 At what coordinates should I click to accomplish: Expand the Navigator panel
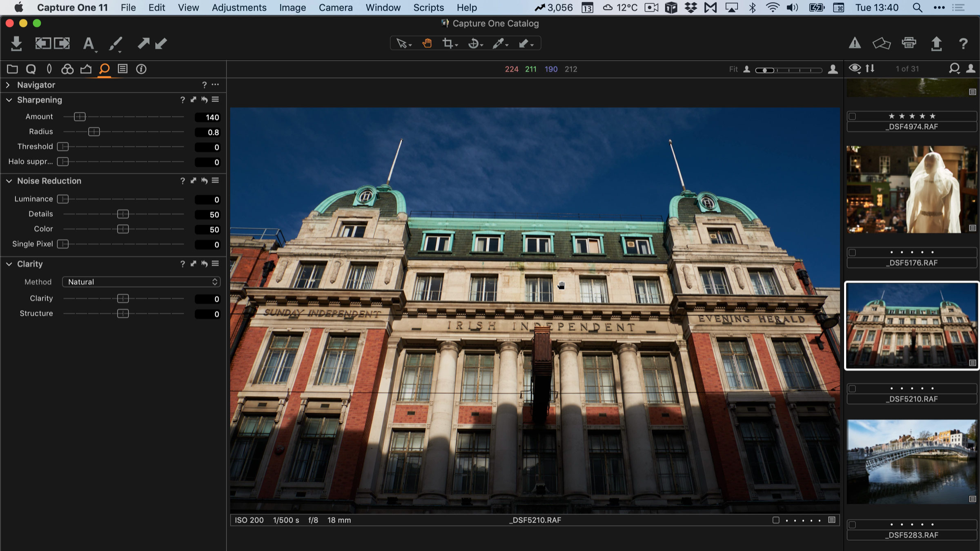pos(7,85)
